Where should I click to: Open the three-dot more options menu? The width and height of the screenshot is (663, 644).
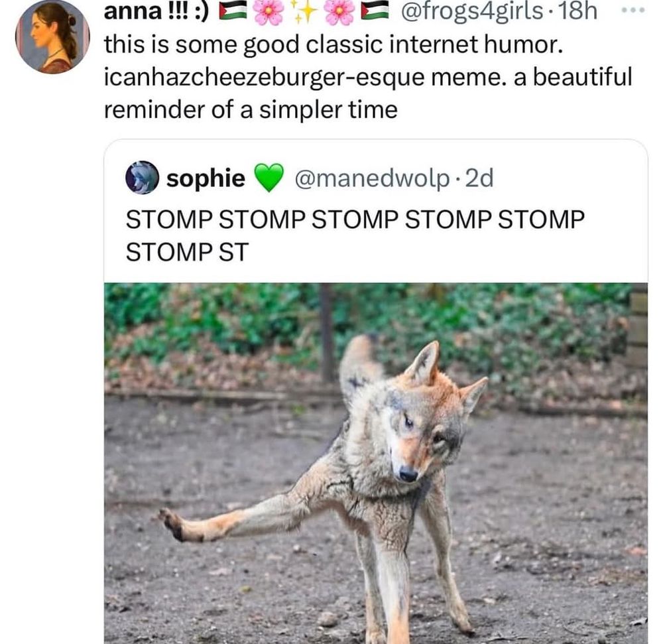pyautogui.click(x=633, y=11)
